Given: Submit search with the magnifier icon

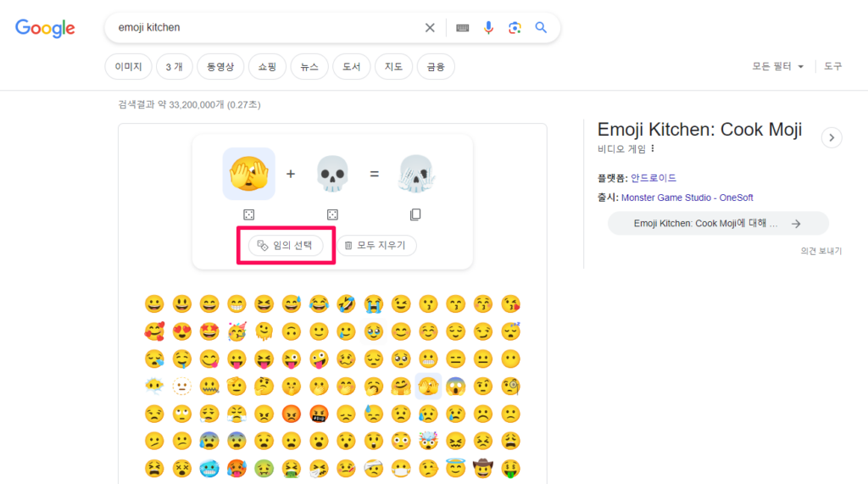Looking at the screenshot, I should [541, 28].
